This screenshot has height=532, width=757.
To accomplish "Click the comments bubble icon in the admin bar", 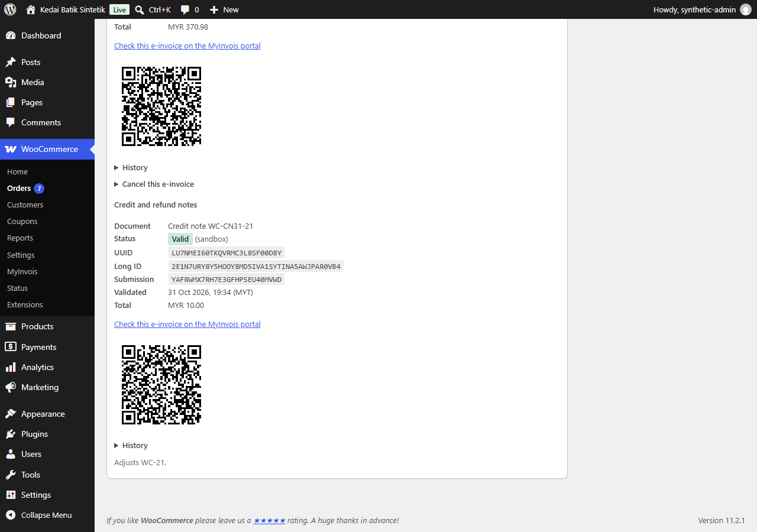I will (x=185, y=9).
